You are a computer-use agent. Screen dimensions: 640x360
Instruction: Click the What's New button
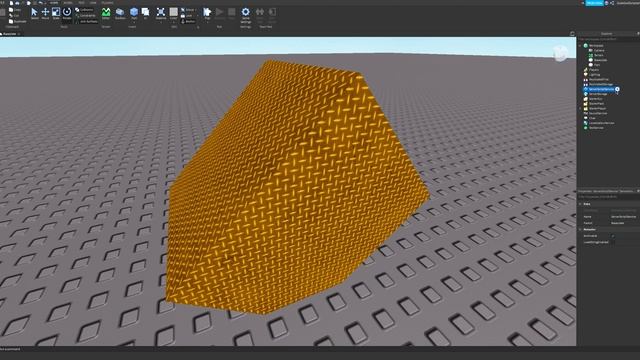pyautogui.click(x=594, y=3)
